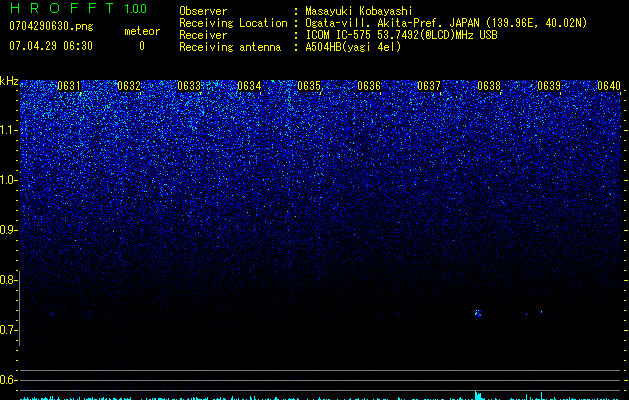Viewport: 629px width, 400px height.
Task: Click the Receiver ICOM IC-575 text
Action: 401,35
